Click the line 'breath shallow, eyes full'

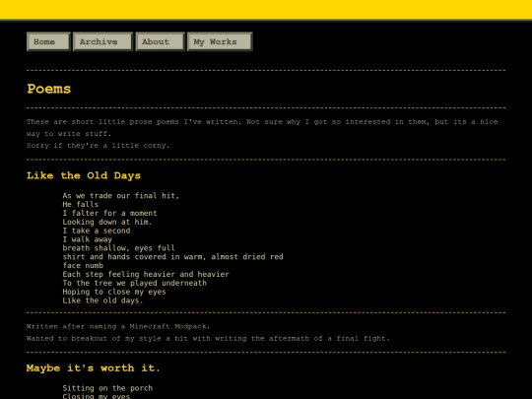[119, 248]
